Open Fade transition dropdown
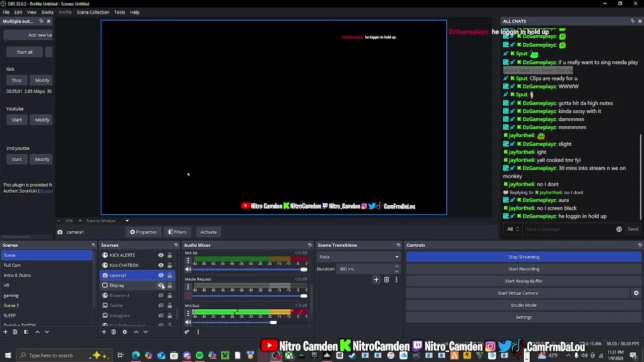 [x=359, y=257]
